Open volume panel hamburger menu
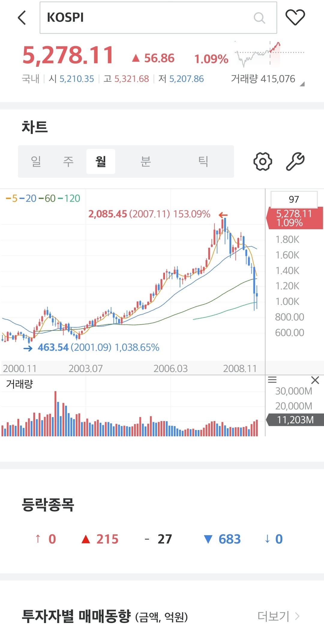This screenshot has height=644, width=324. [272, 380]
